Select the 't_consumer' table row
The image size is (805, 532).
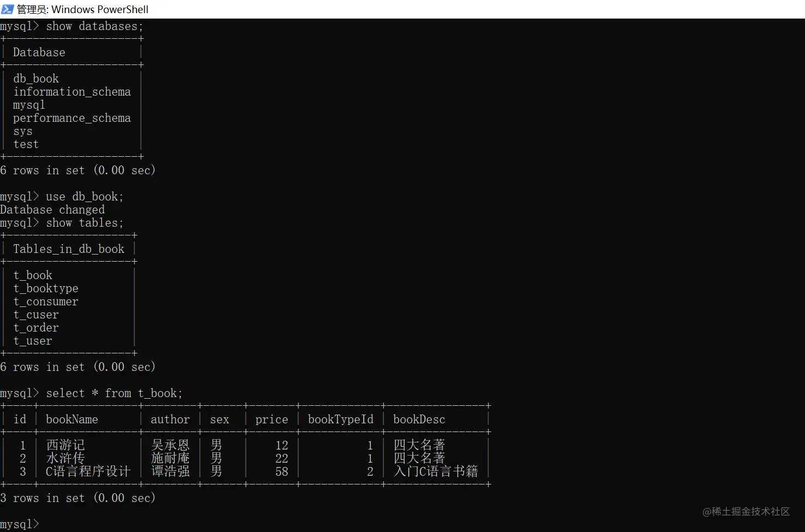(46, 302)
